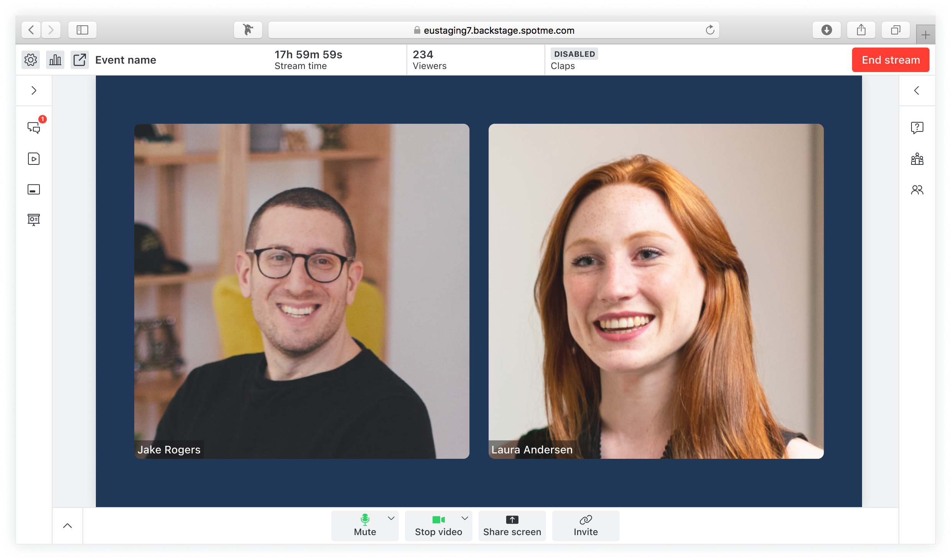Open a new browser tab
Screen dimensions: 951x560
(926, 35)
